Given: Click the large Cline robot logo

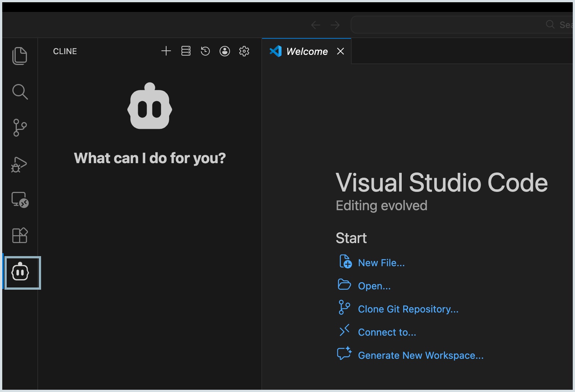Looking at the screenshot, I should tap(150, 106).
